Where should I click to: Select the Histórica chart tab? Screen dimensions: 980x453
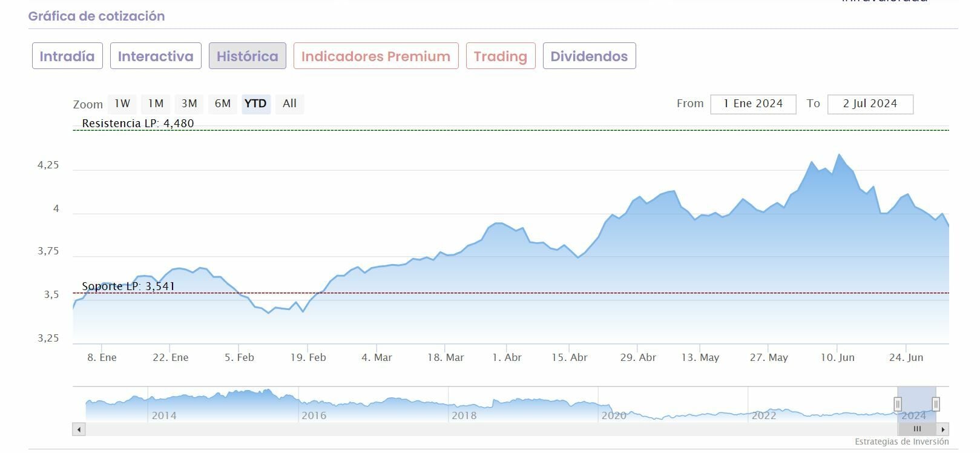(x=248, y=56)
